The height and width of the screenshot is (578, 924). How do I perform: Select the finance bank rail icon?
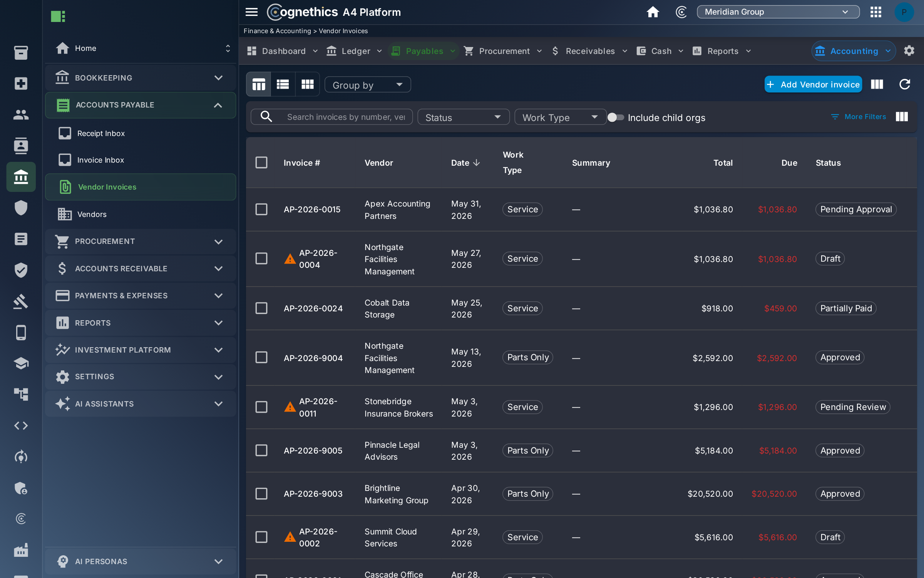21,177
